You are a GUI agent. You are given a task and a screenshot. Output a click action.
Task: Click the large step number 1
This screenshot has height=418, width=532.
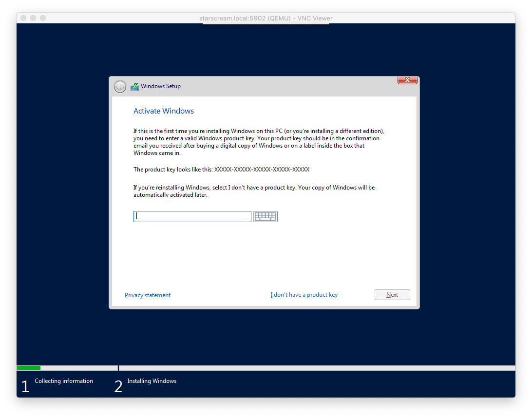point(25,387)
